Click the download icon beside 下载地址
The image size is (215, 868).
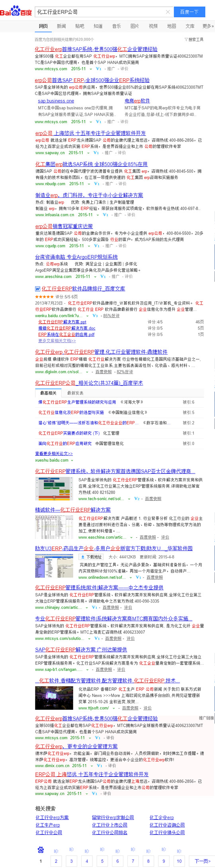pos(82,557)
